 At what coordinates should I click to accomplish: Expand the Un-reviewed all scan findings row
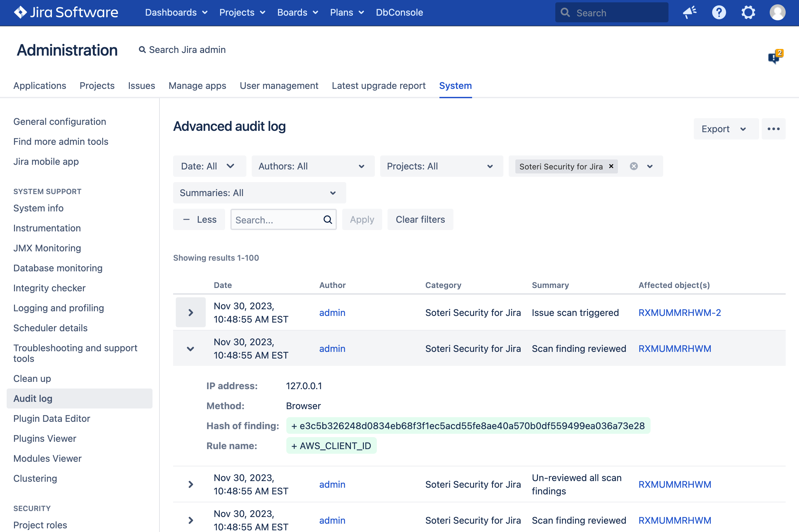click(x=191, y=484)
